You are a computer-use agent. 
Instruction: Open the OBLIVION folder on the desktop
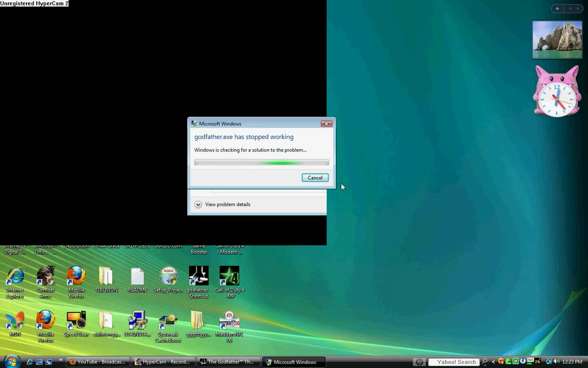(x=107, y=280)
